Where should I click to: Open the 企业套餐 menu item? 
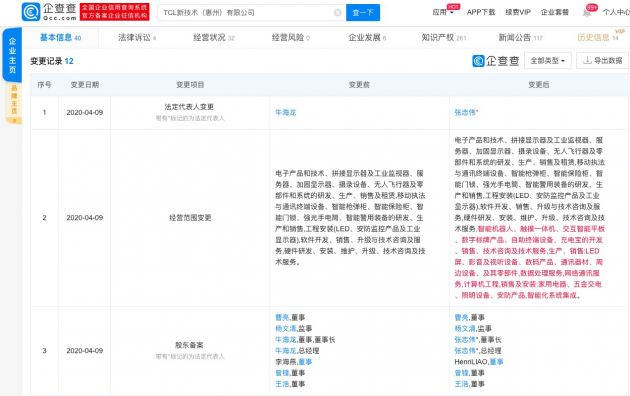pos(555,12)
